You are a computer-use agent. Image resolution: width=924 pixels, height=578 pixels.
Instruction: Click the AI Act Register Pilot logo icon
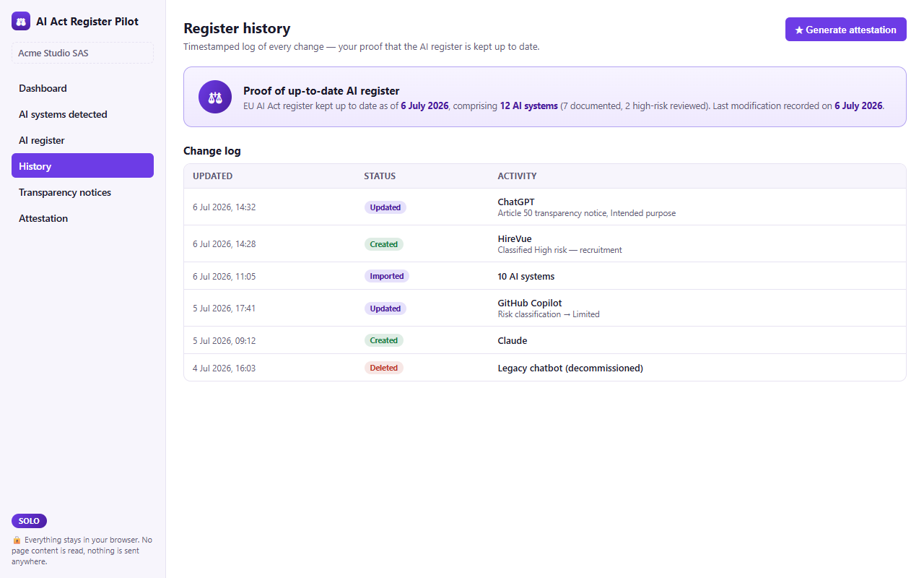point(21,22)
